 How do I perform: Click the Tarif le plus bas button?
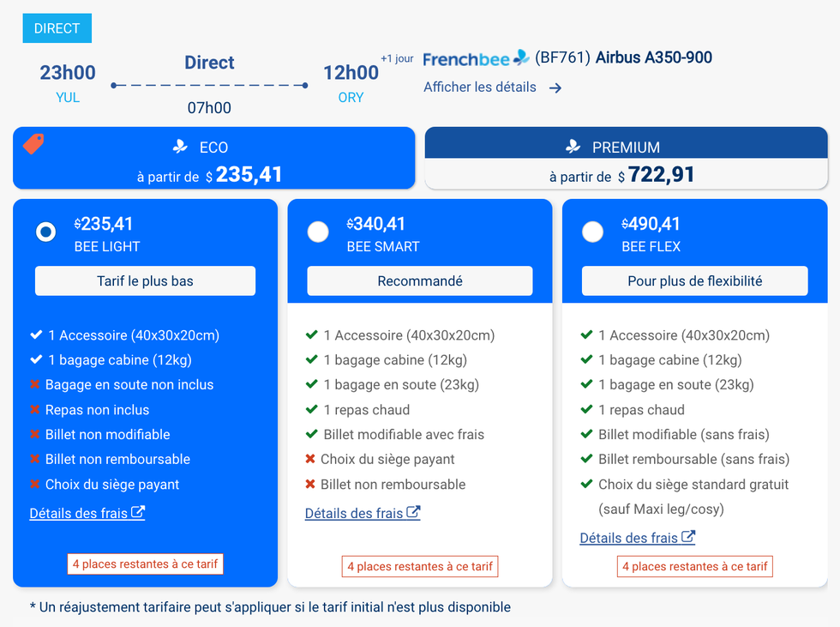pos(145,280)
